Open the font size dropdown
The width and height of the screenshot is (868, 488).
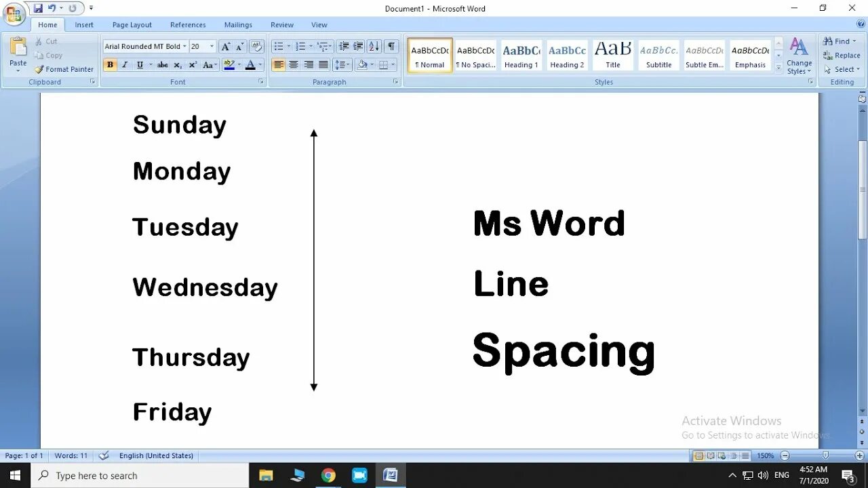coord(212,46)
